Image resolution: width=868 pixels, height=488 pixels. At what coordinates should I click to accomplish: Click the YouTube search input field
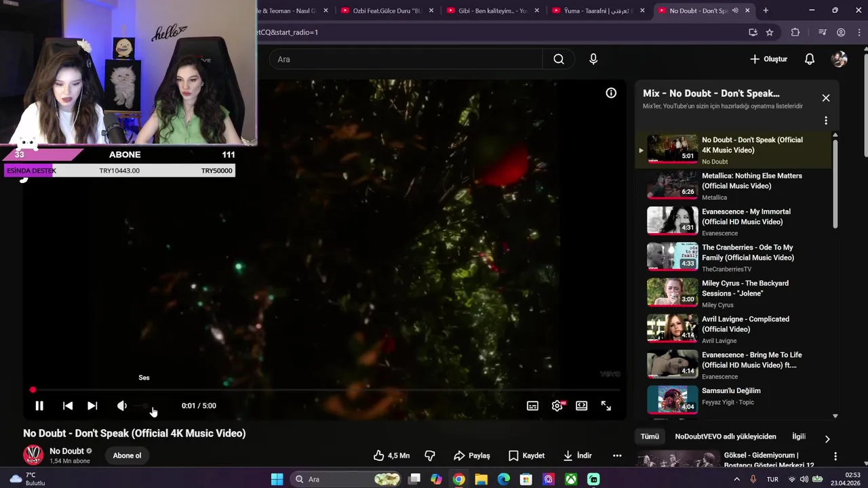(x=406, y=59)
